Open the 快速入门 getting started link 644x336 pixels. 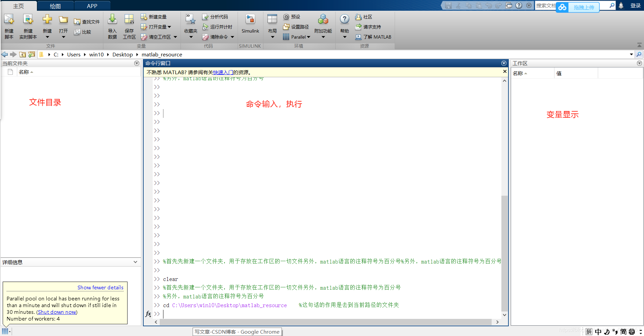pos(223,72)
